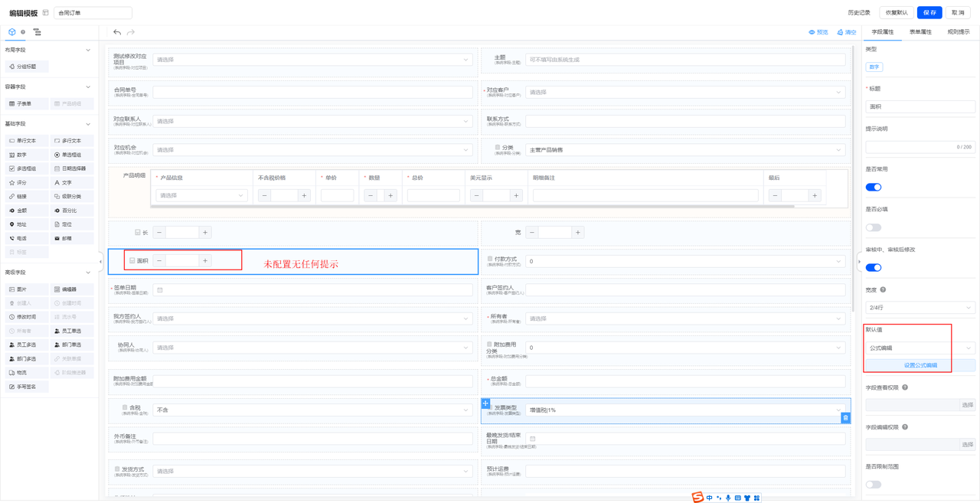This screenshot has width=980, height=503.
Task: Click the Sogou input method logo
Action: [x=697, y=498]
